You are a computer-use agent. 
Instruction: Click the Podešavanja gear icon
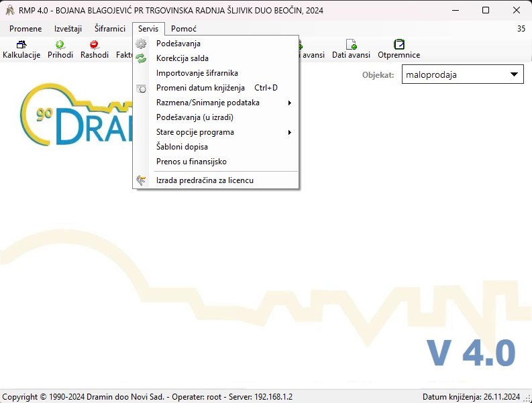[141, 44]
